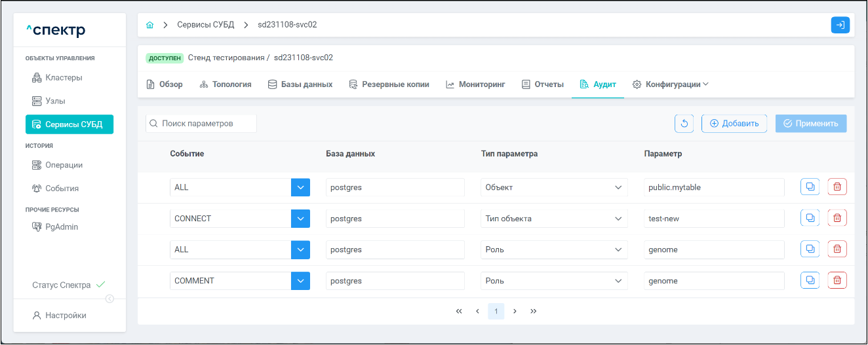Delete the test-new audit row
This screenshot has height=345, width=868.
tap(837, 218)
